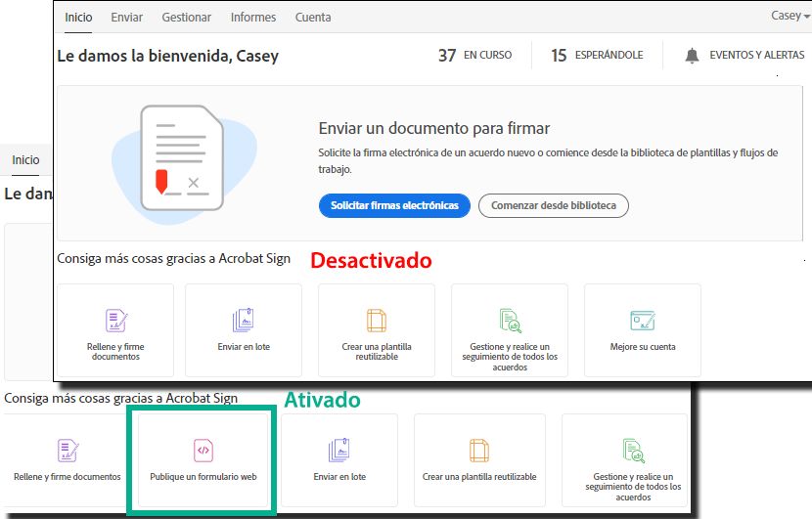
Task: Select 'Publique un formulario web' label
Action: [203, 477]
